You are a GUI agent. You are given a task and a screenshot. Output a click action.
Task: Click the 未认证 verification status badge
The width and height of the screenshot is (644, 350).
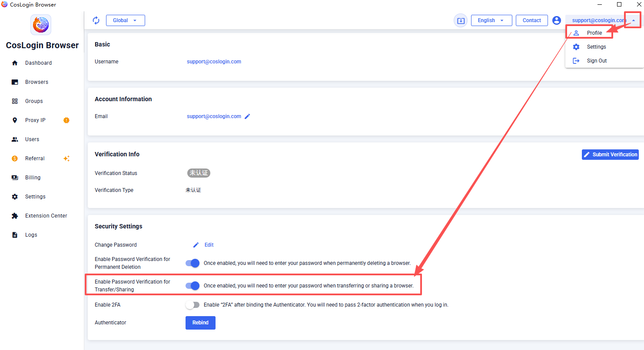tap(199, 173)
